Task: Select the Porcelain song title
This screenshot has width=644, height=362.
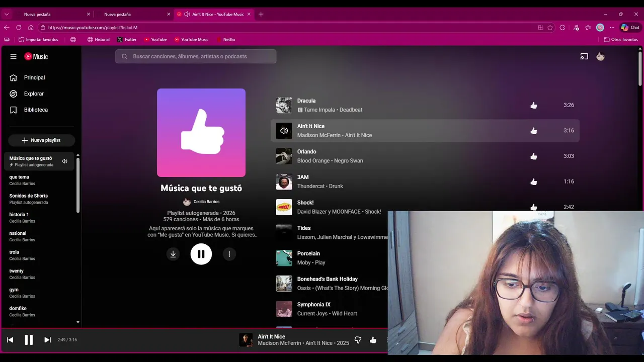Action: [308, 253]
